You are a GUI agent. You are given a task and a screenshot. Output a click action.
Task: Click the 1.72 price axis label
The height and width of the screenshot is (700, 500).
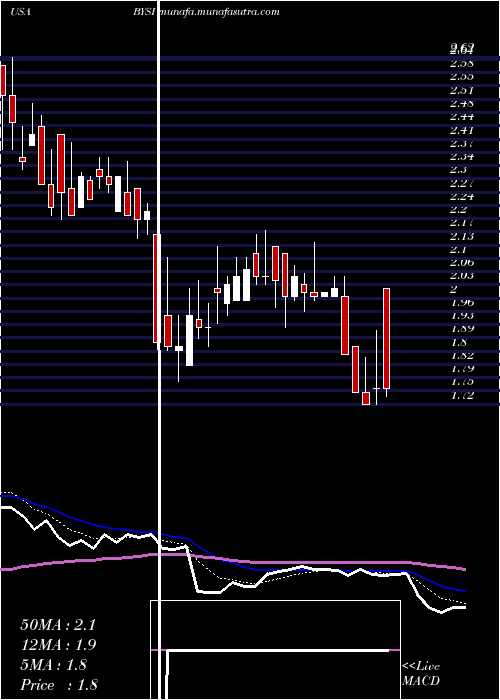point(461,395)
